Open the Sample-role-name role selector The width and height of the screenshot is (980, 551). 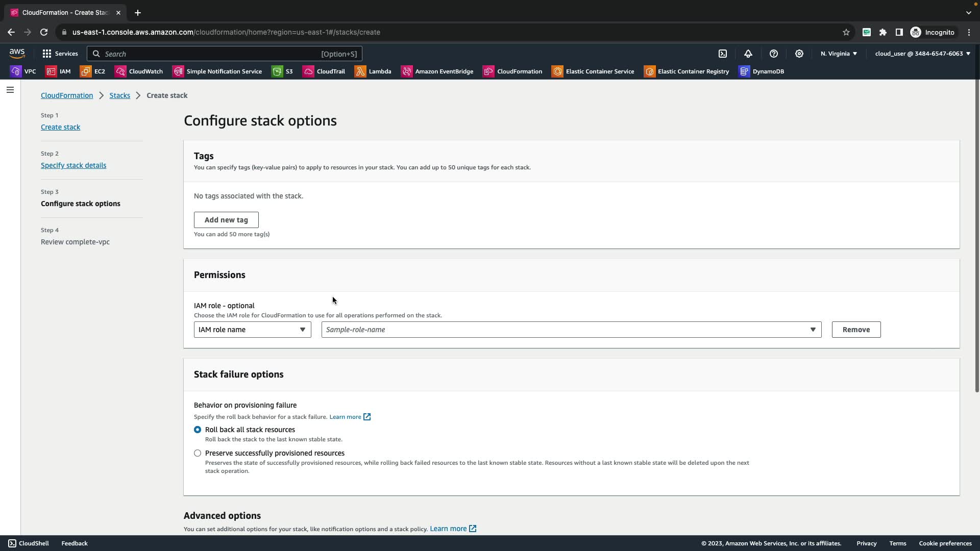pos(571,330)
